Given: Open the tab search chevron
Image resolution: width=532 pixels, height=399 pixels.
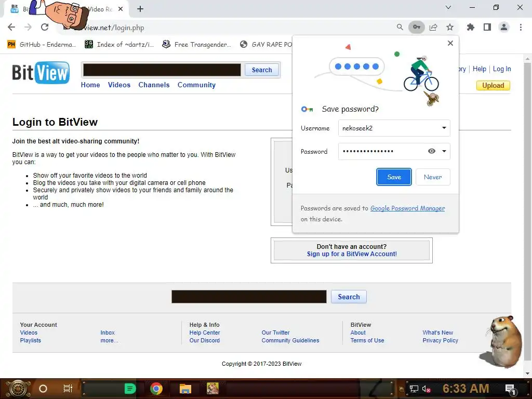Looking at the screenshot, I should pyautogui.click(x=448, y=7).
